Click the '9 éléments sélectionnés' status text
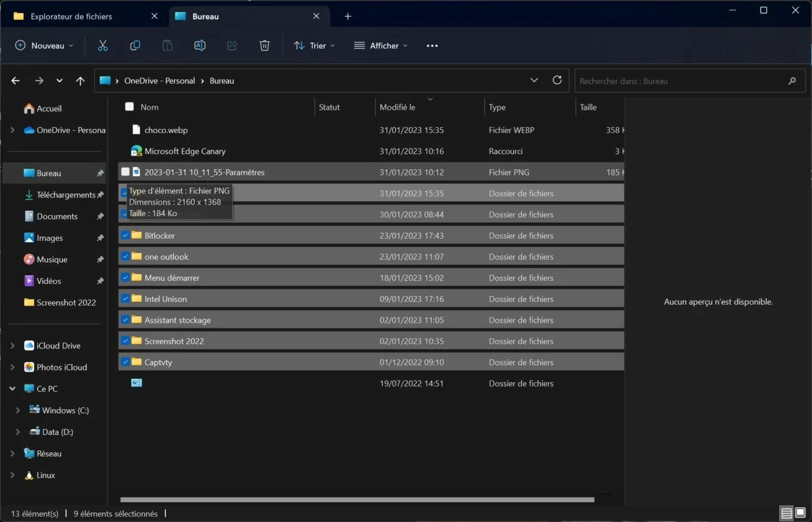The height and width of the screenshot is (522, 812). pos(115,514)
